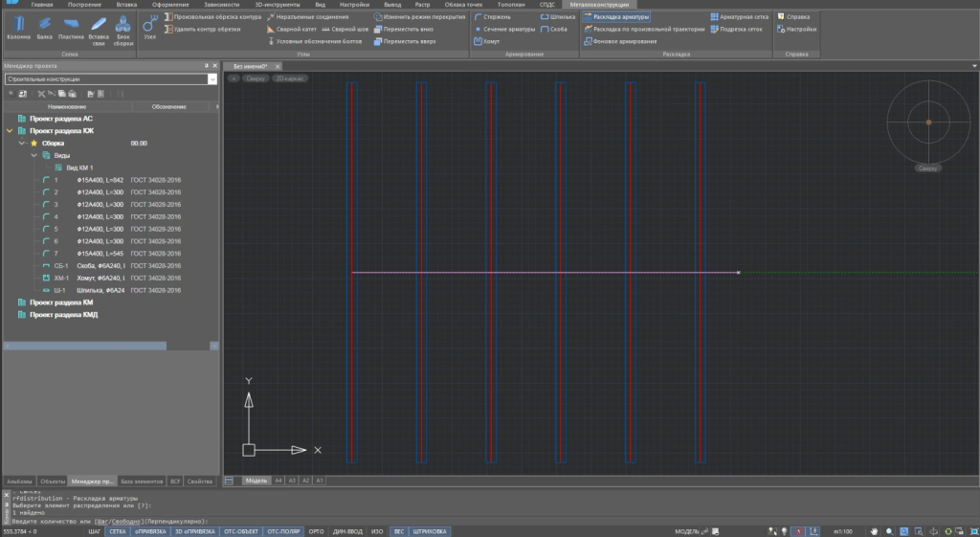Click the Узел (node) tool icon

coord(149,26)
